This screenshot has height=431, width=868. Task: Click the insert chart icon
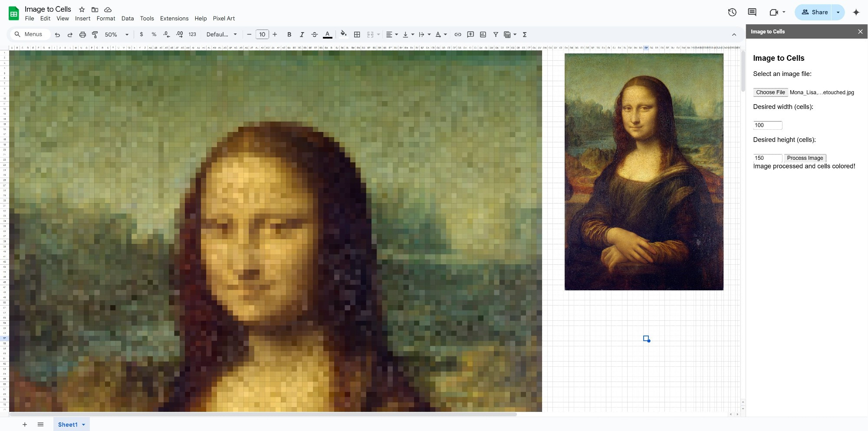[483, 34]
